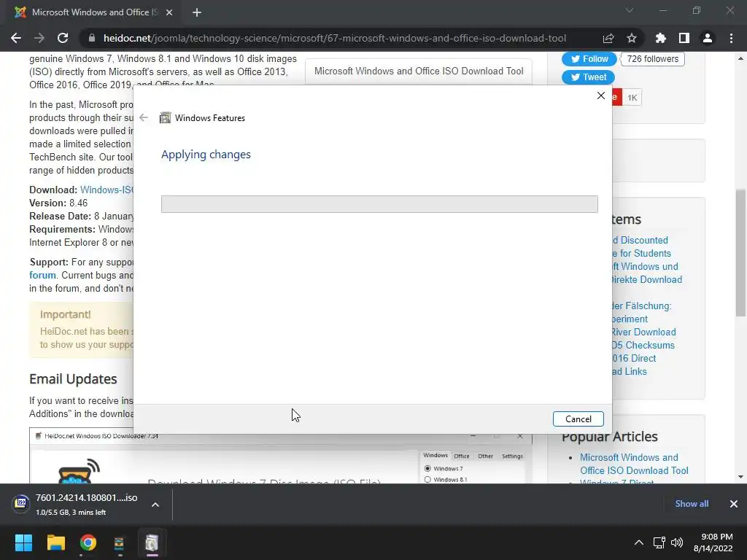Open the 'for Students' sidebar link
Image resolution: width=747 pixels, height=560 pixels.
click(642, 253)
